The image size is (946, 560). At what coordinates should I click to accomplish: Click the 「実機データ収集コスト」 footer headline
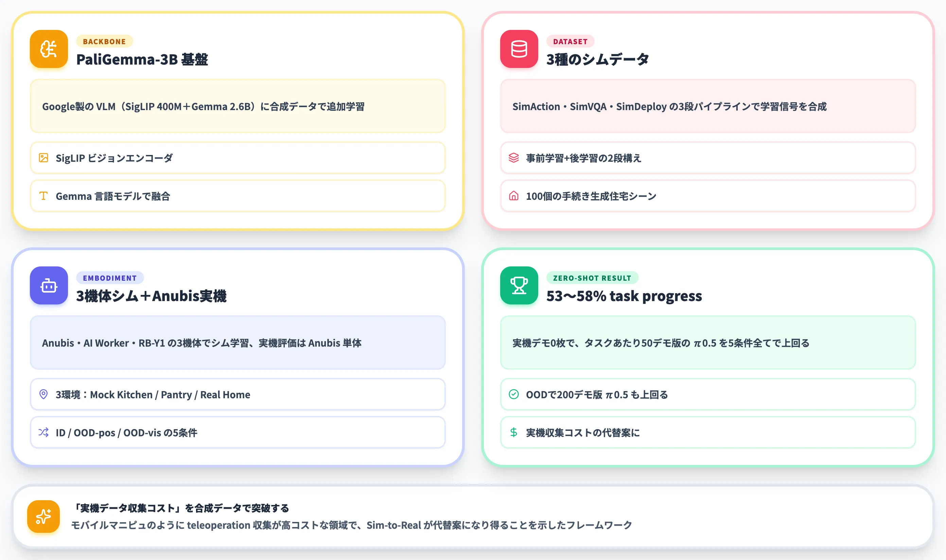[180, 508]
